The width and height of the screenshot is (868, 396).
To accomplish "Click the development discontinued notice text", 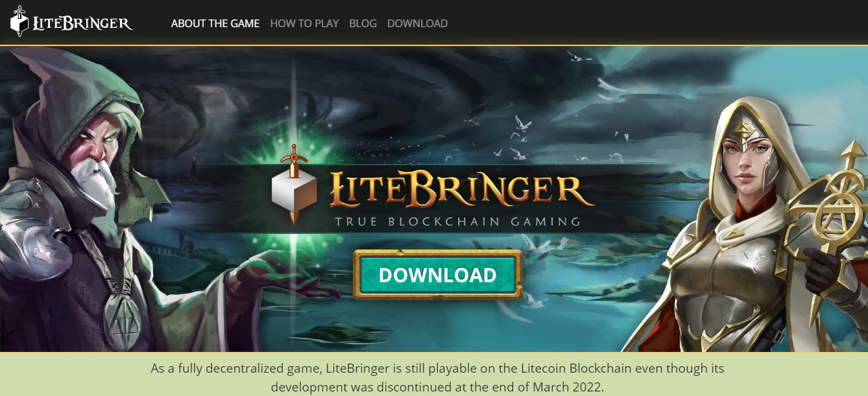I will pyautogui.click(x=438, y=378).
